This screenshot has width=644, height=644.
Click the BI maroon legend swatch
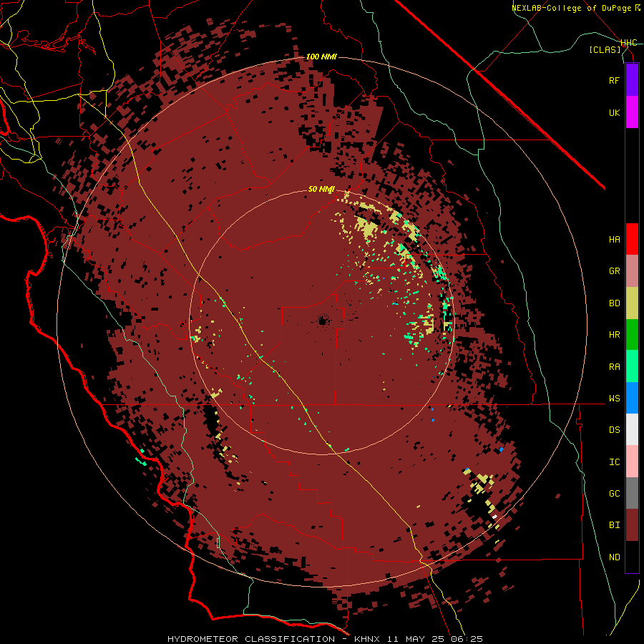pos(632,525)
